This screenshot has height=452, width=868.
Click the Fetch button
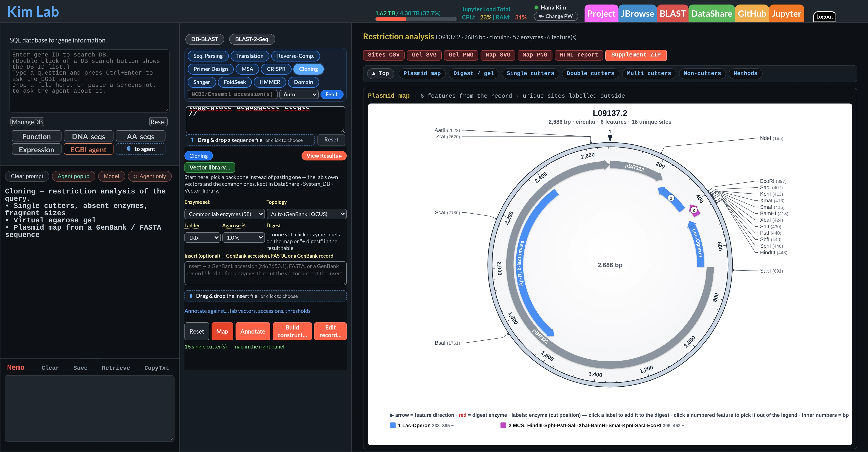point(332,94)
